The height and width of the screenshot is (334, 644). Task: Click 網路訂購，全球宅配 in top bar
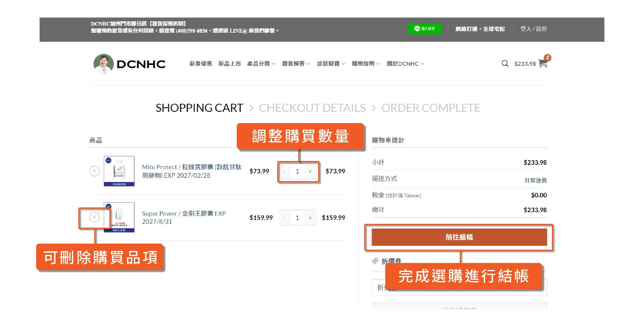(x=480, y=29)
